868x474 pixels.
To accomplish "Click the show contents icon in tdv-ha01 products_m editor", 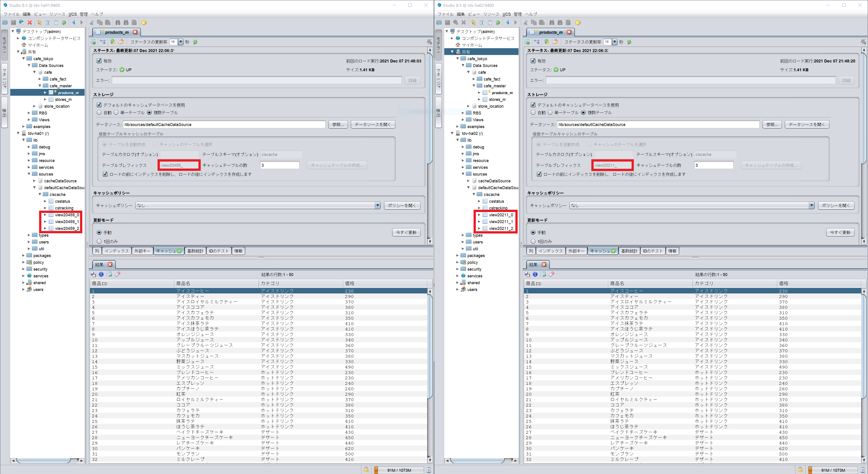I will pos(94,42).
